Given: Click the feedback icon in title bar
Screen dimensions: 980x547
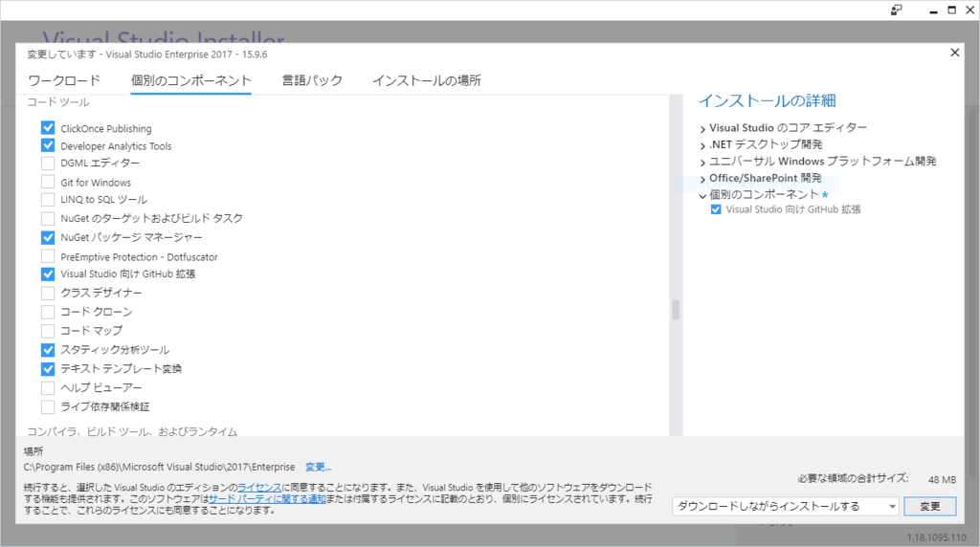Looking at the screenshot, I should pos(896,10).
